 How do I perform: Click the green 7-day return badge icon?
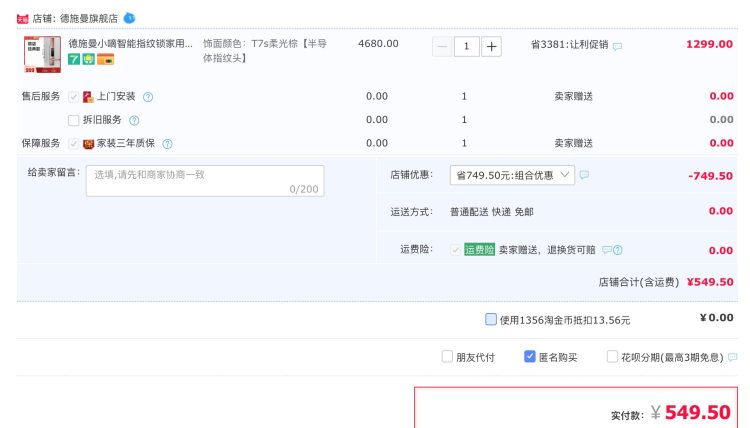(x=74, y=59)
